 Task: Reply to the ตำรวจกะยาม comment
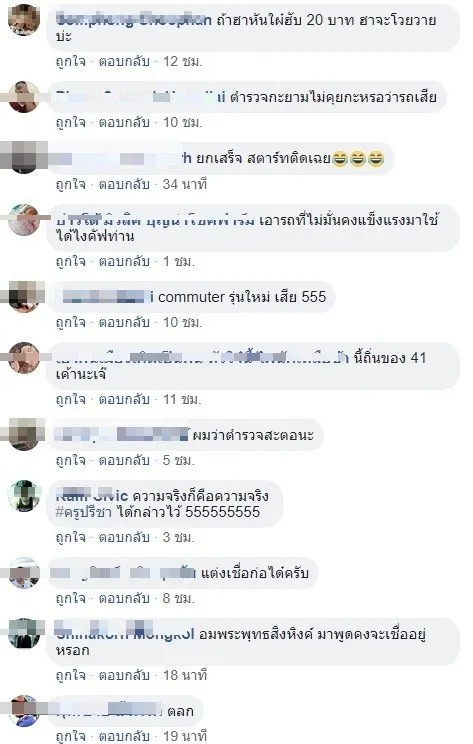pyautogui.click(x=123, y=122)
